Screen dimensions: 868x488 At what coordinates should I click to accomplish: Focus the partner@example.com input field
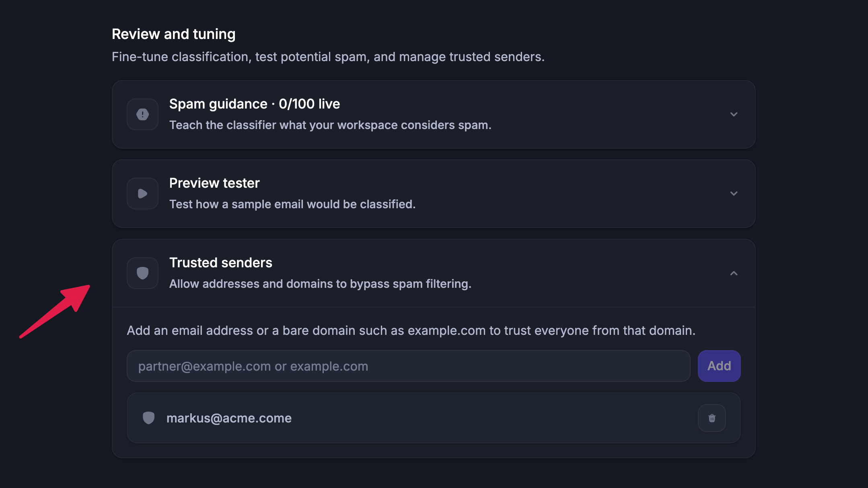[409, 366]
